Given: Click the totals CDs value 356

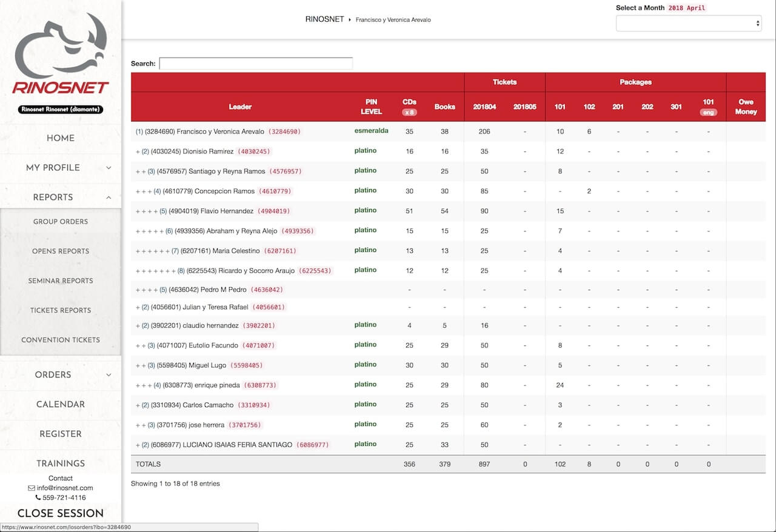Looking at the screenshot, I should tap(409, 464).
